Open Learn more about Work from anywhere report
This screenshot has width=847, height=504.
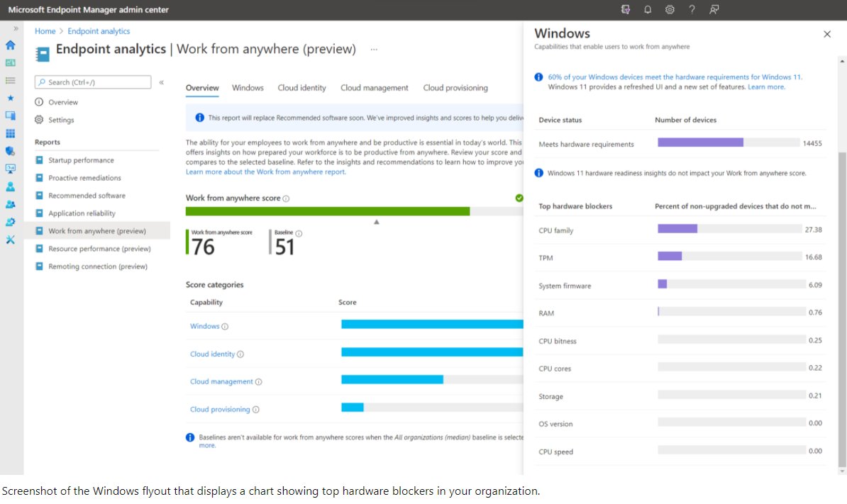point(266,172)
